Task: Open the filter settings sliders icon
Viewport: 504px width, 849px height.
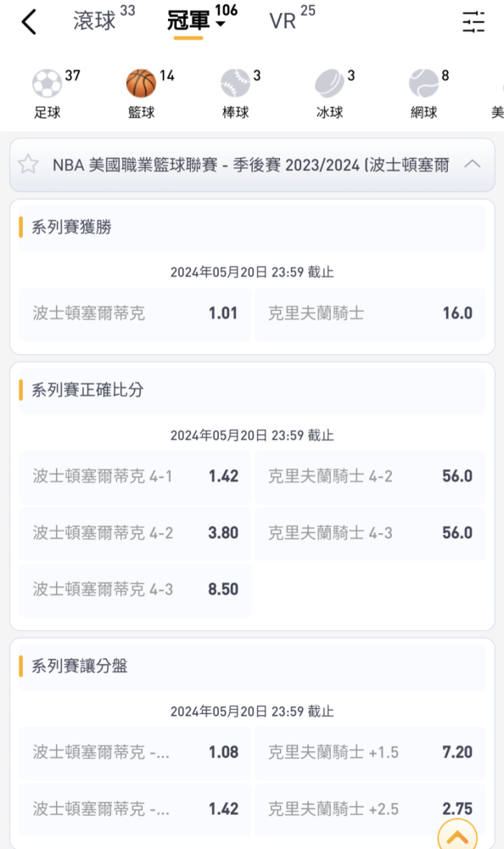Action: coord(473,22)
